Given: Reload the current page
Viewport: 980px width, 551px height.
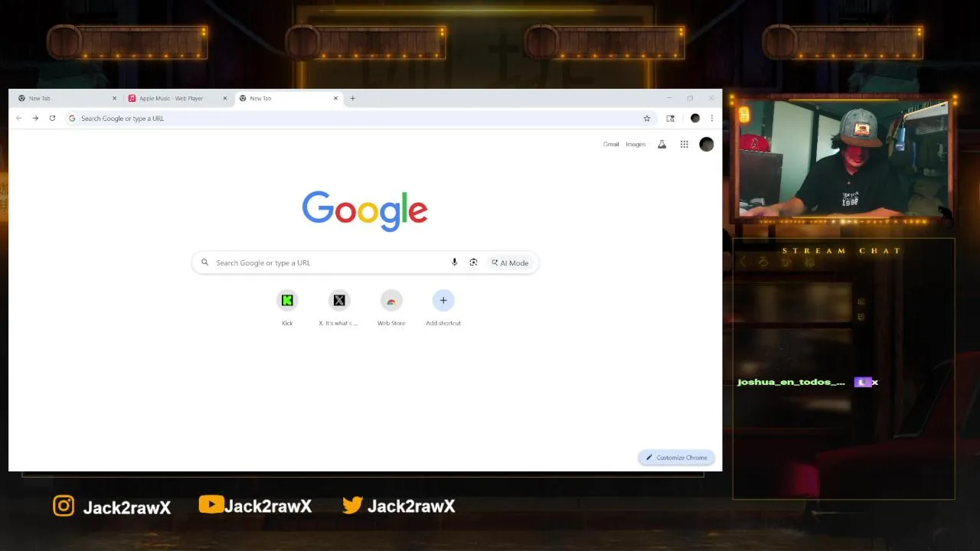Looking at the screenshot, I should coord(52,118).
